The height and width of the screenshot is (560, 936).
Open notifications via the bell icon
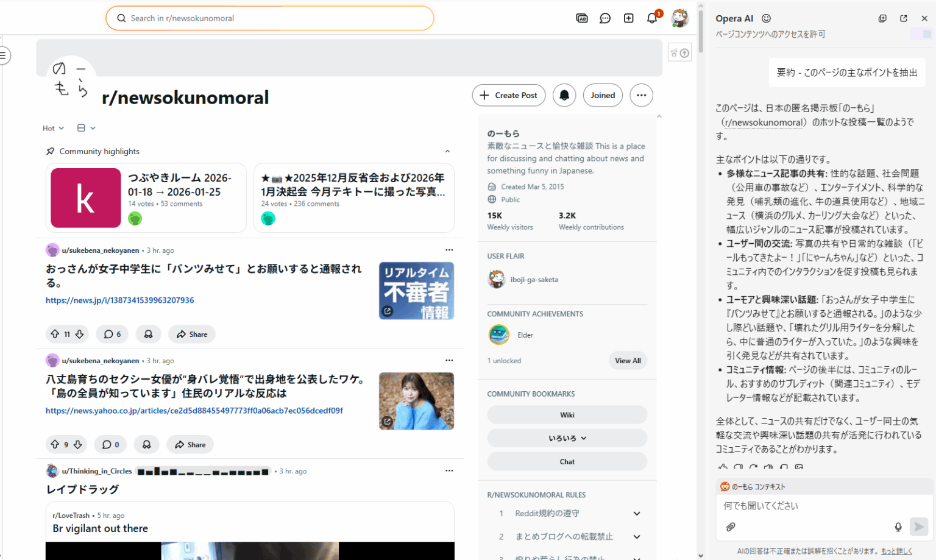pos(651,18)
